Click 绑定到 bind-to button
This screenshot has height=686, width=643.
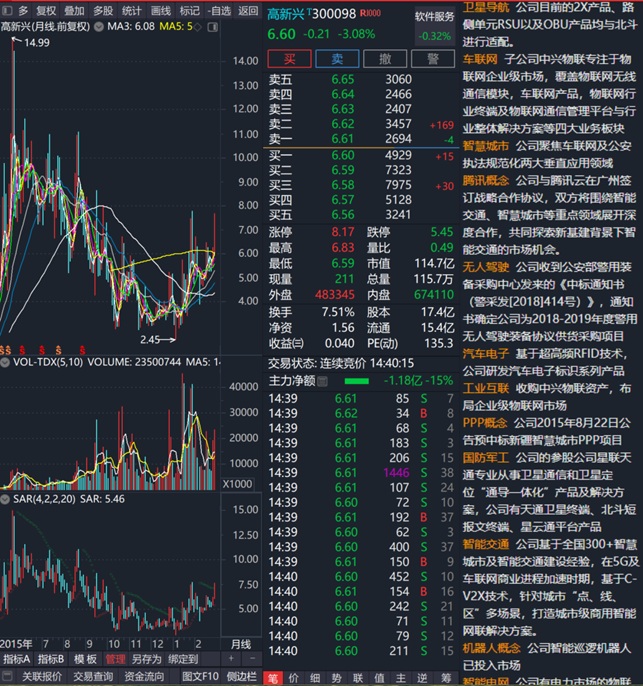(183, 659)
